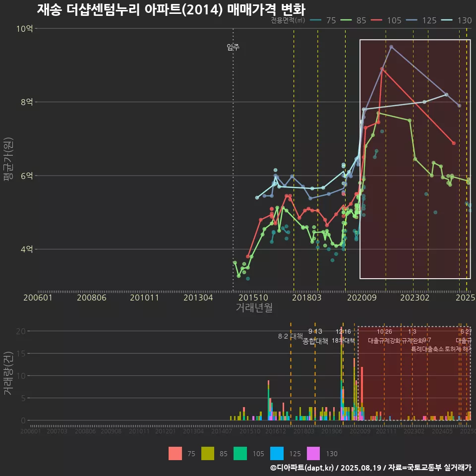
Task: Click the 10 tick on volume axis
Action: point(21,376)
